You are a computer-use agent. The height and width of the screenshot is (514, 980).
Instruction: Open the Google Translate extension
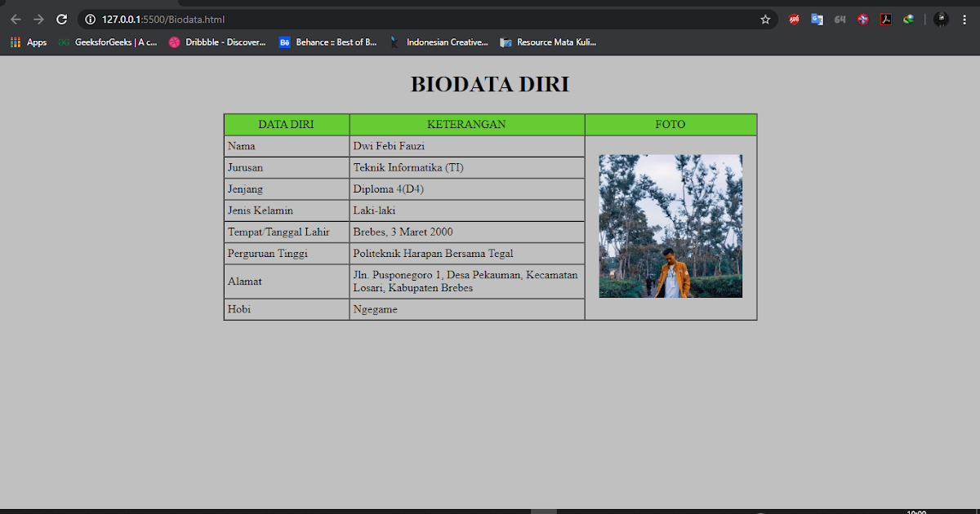click(817, 19)
